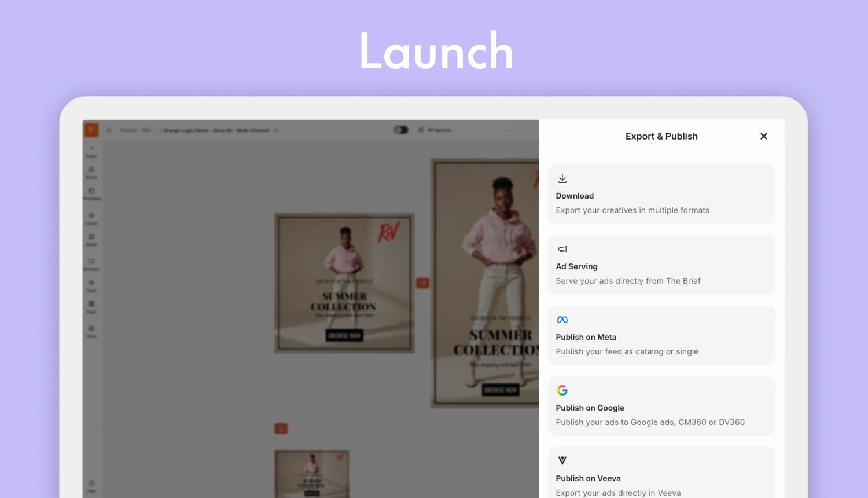The width and height of the screenshot is (868, 498).
Task: Toggle the switch in the top toolbar
Action: click(x=400, y=130)
